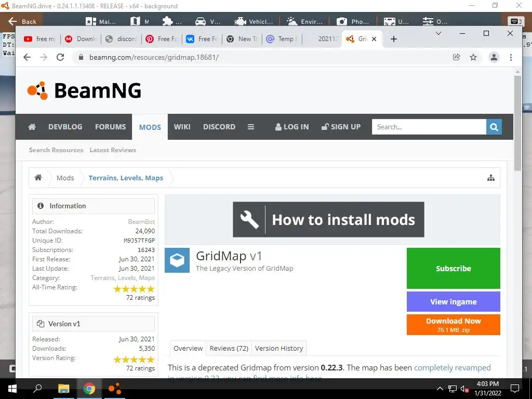Switch to the 20211 browser tab
Image resolution: width=532 pixels, height=399 pixels.
(322, 39)
